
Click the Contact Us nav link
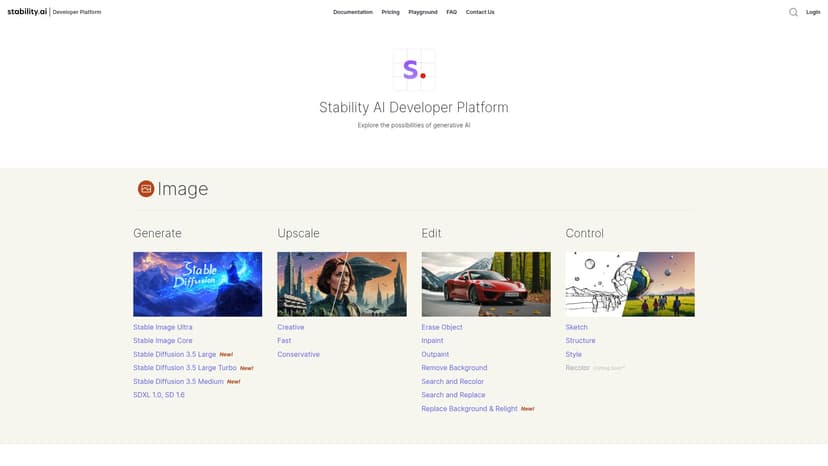(480, 12)
